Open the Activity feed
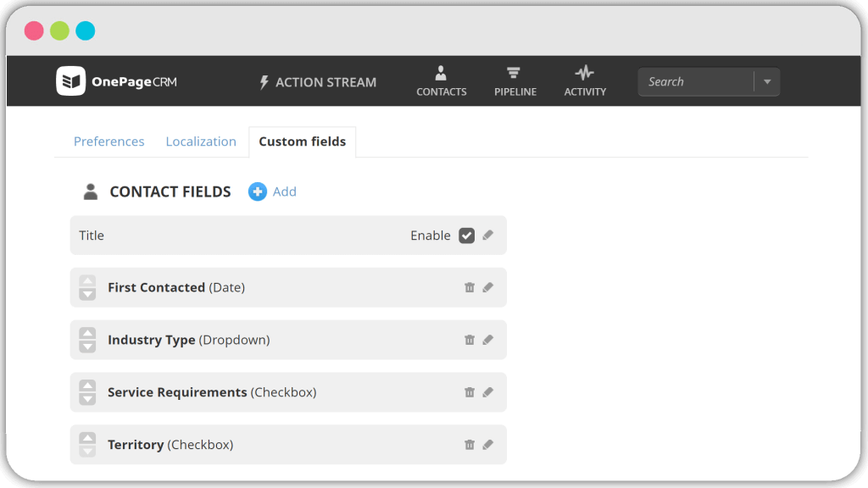This screenshot has width=868, height=488. click(584, 81)
